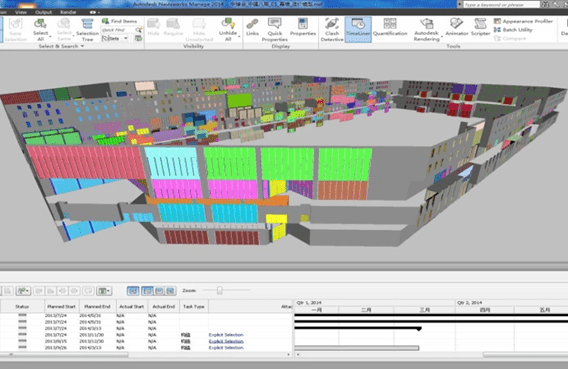
Task: Open the Output ribbon tab
Action: click(x=43, y=12)
